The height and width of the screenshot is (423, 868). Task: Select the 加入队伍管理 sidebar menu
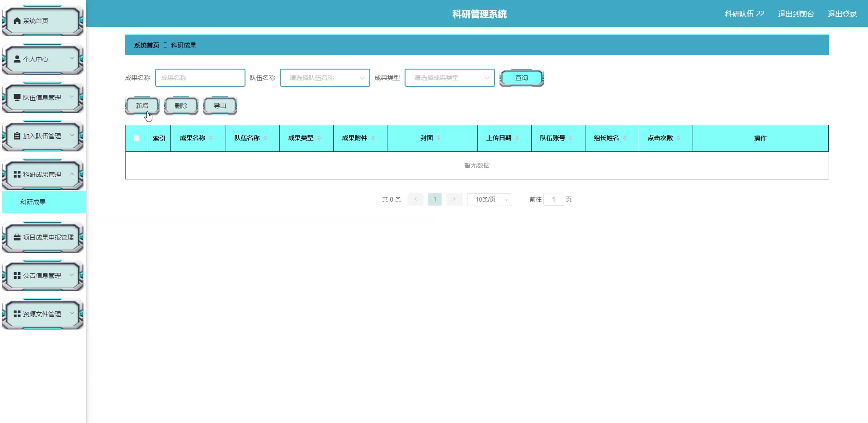43,136
